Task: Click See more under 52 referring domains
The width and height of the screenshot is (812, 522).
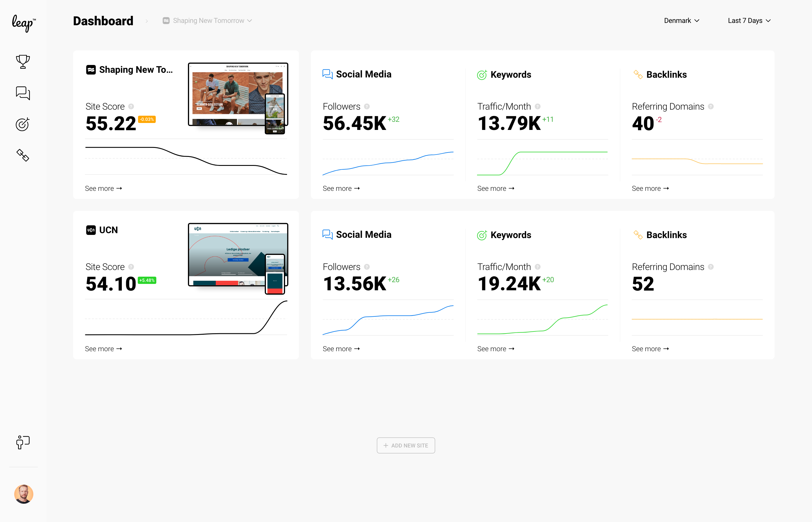Action: coord(650,349)
